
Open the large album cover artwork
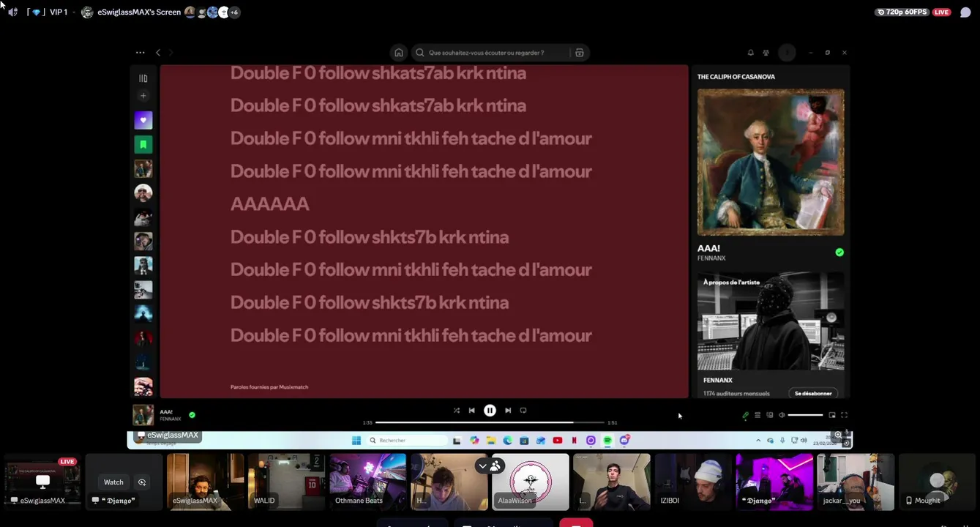[771, 162]
